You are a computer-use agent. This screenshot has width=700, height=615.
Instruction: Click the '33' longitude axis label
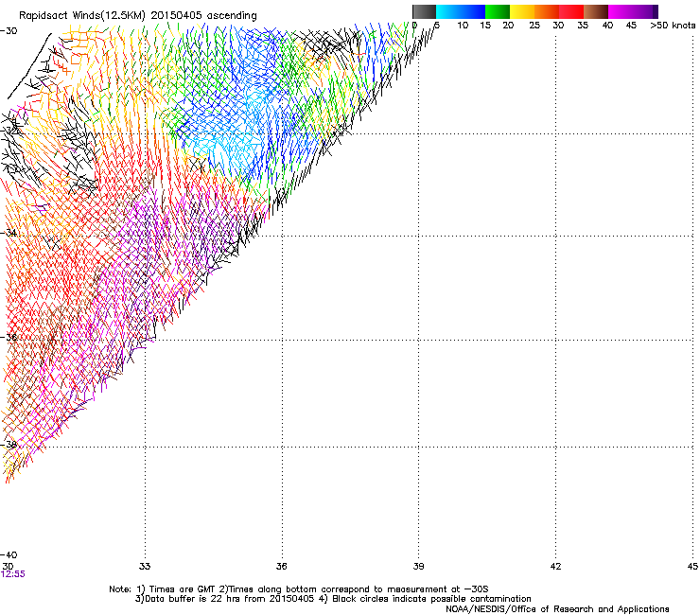[x=145, y=567]
